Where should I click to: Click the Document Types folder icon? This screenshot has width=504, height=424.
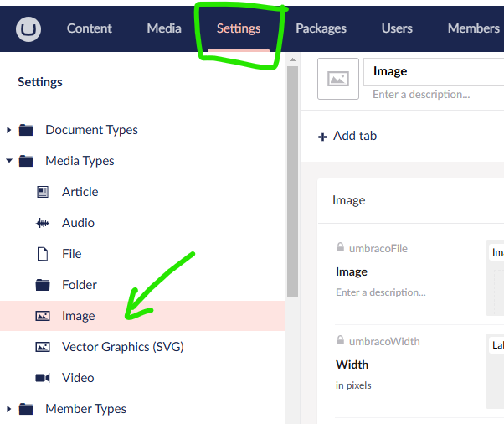pos(26,130)
